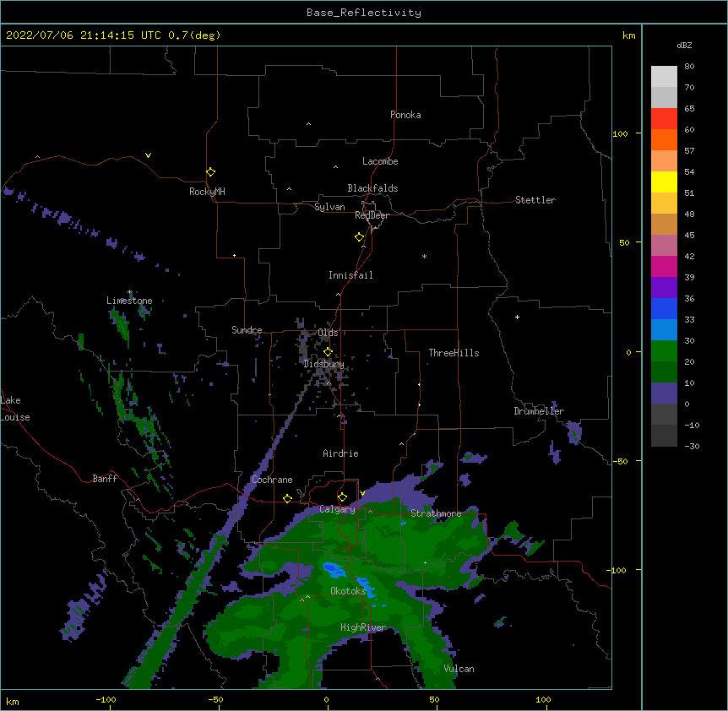Viewport: 728px width, 711px height.
Task: Click the yellow diamond marker beside RockyMH
Action: click(x=210, y=172)
